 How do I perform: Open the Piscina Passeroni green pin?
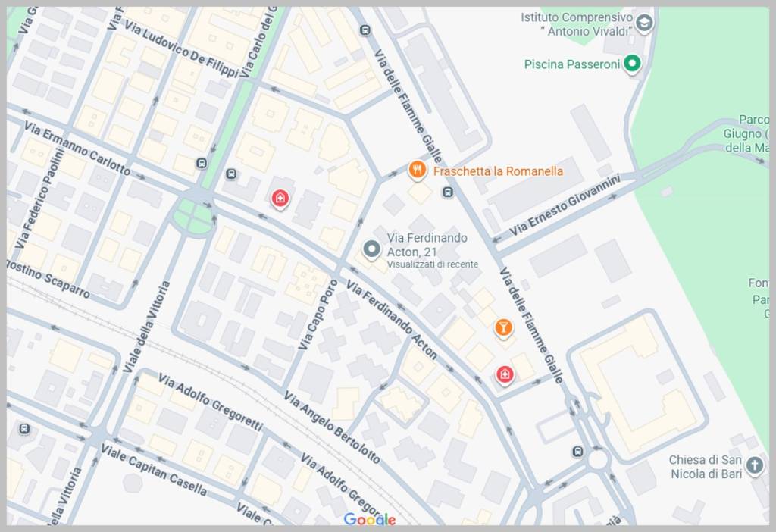click(x=632, y=64)
